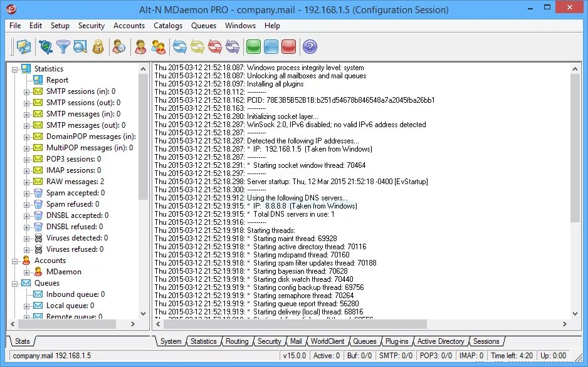Open the Queues menu
This screenshot has height=367, width=588.
(x=204, y=26)
